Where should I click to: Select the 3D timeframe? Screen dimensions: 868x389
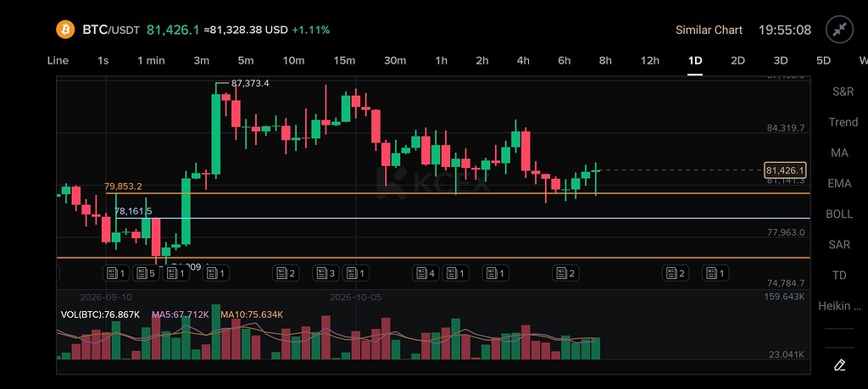click(781, 61)
